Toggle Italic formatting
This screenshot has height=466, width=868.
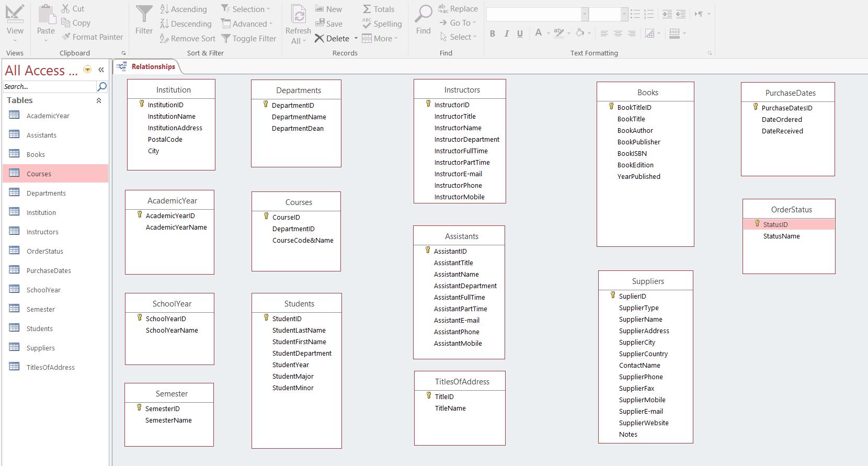(x=506, y=33)
